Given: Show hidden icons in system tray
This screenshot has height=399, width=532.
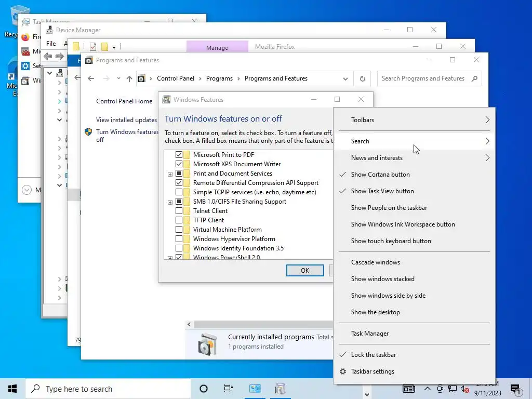Looking at the screenshot, I should pyautogui.click(x=428, y=389).
